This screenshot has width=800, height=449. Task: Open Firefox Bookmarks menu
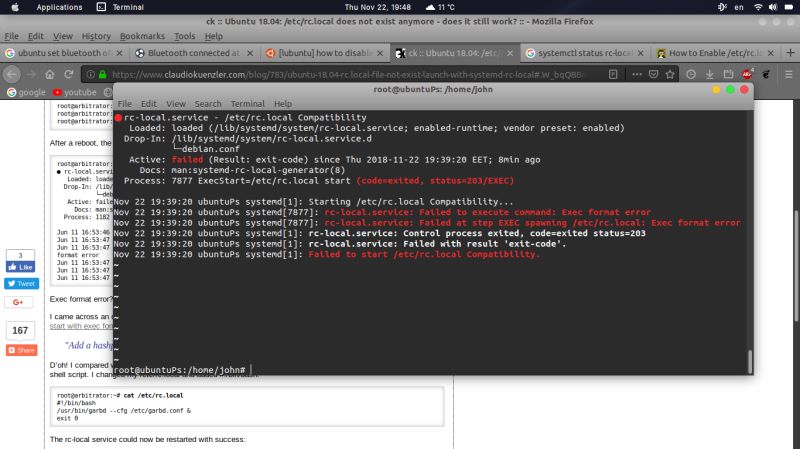pyautogui.click(x=142, y=36)
